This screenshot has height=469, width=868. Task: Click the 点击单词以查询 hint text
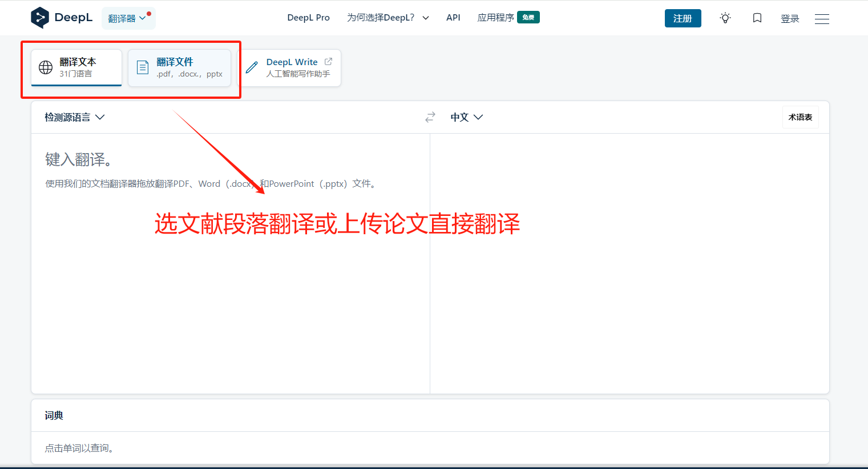(x=80, y=448)
